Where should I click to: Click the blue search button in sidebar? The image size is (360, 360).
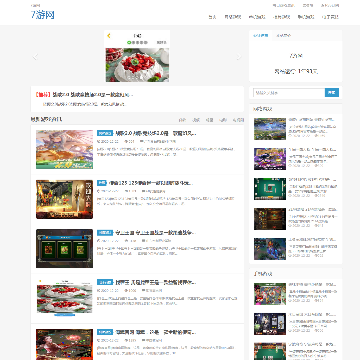[x=332, y=93]
